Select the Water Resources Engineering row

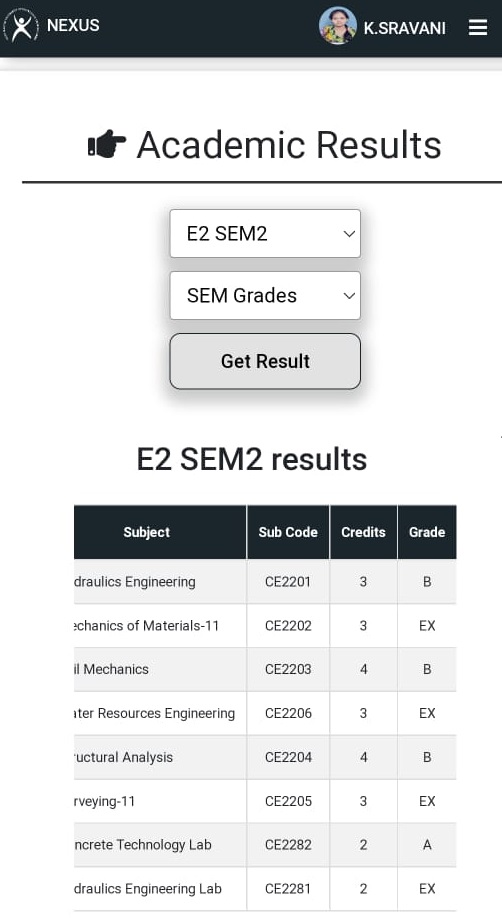(265, 713)
